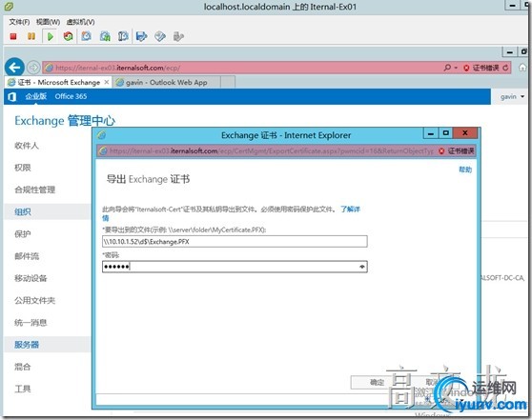Click the 帮助 help link in dialog

(x=465, y=170)
